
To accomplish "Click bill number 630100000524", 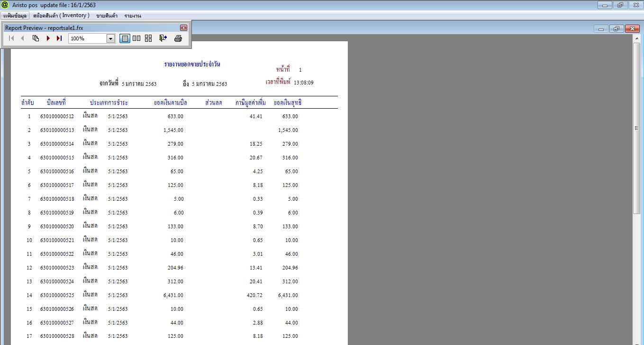I will click(57, 281).
